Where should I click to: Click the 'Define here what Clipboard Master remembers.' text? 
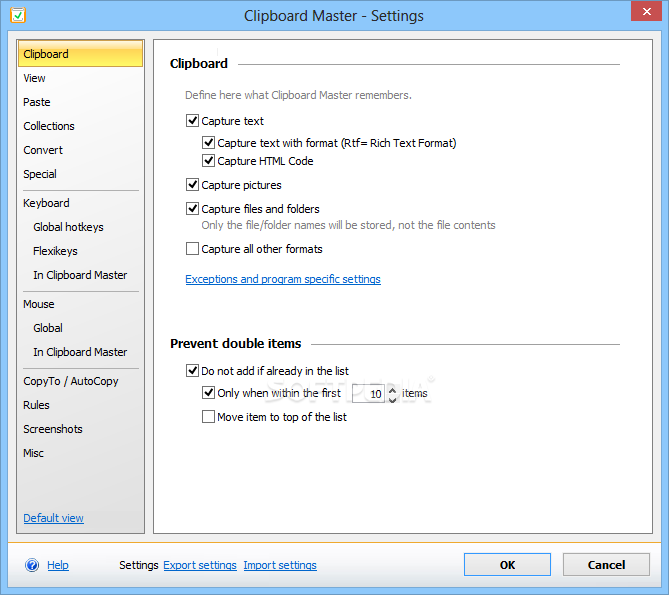click(298, 95)
